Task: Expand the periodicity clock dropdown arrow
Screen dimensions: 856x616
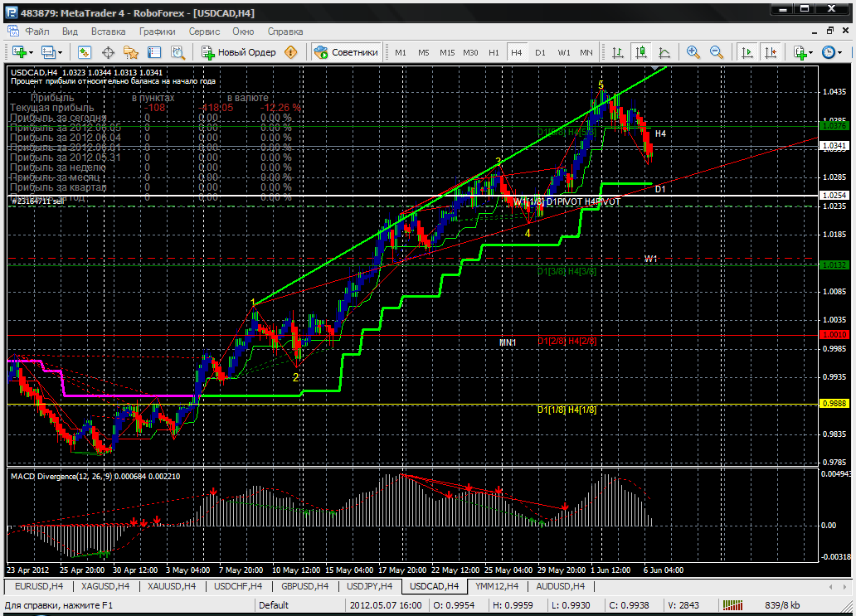Action: [x=839, y=53]
